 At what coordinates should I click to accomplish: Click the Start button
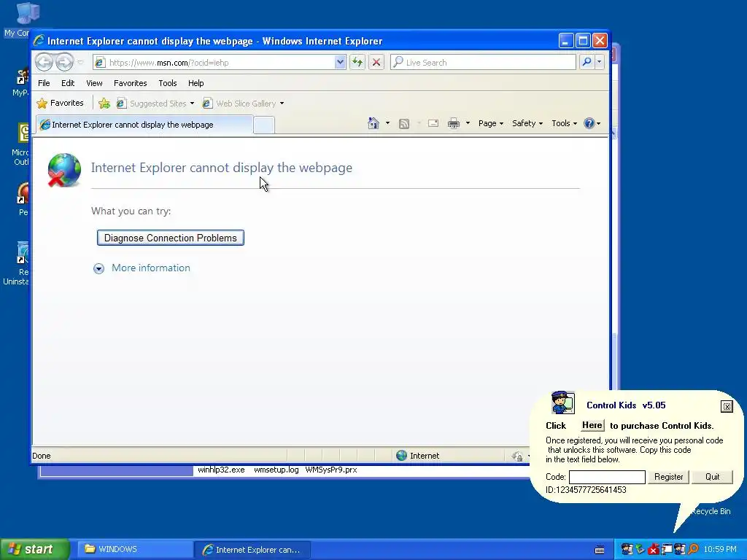pos(35,550)
